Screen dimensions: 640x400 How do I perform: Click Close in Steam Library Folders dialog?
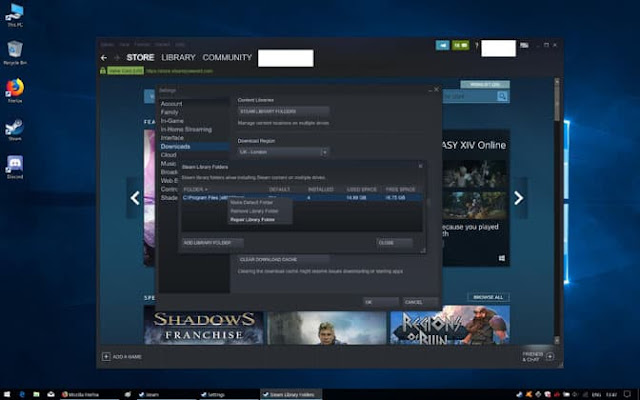tap(394, 243)
